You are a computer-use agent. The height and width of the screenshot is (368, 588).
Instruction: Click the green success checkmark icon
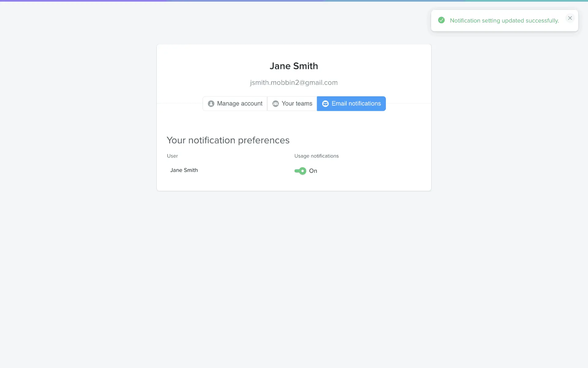(x=441, y=20)
